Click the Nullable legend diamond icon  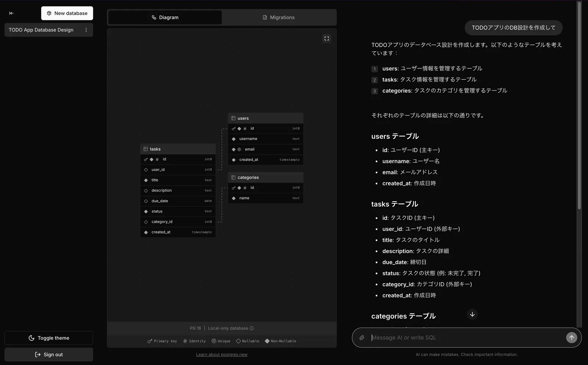pyautogui.click(x=239, y=341)
